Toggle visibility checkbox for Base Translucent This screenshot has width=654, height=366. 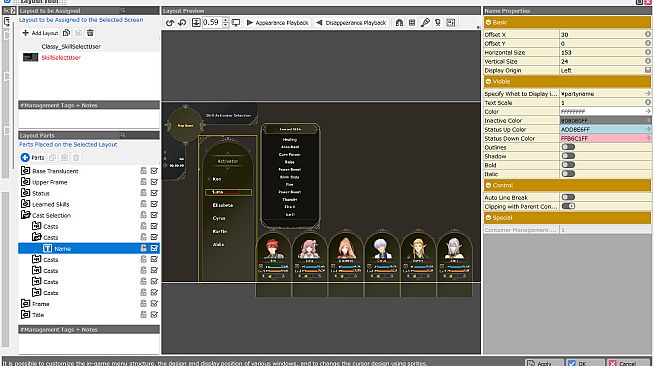tap(154, 171)
